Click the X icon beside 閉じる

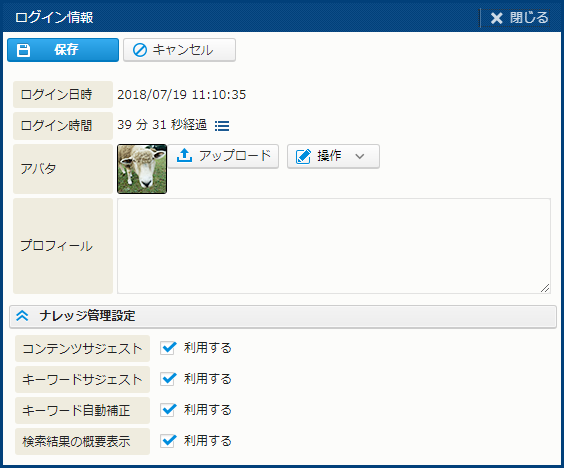click(x=497, y=18)
